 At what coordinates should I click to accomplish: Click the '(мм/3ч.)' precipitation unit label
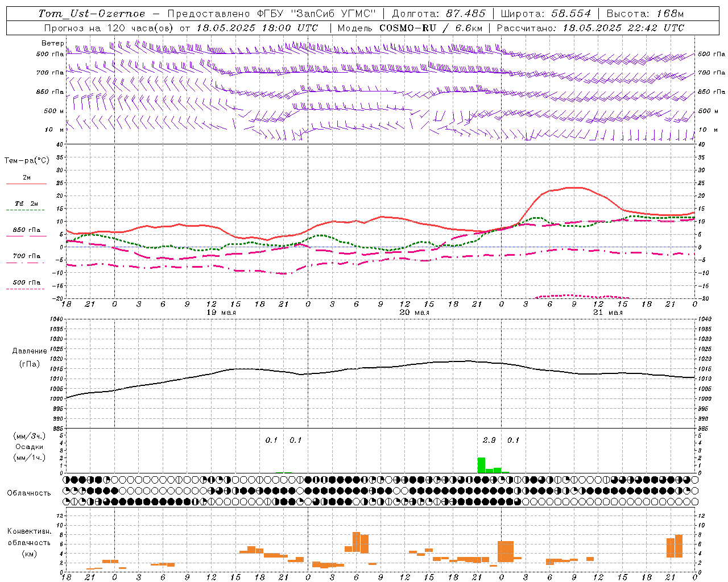coord(30,436)
